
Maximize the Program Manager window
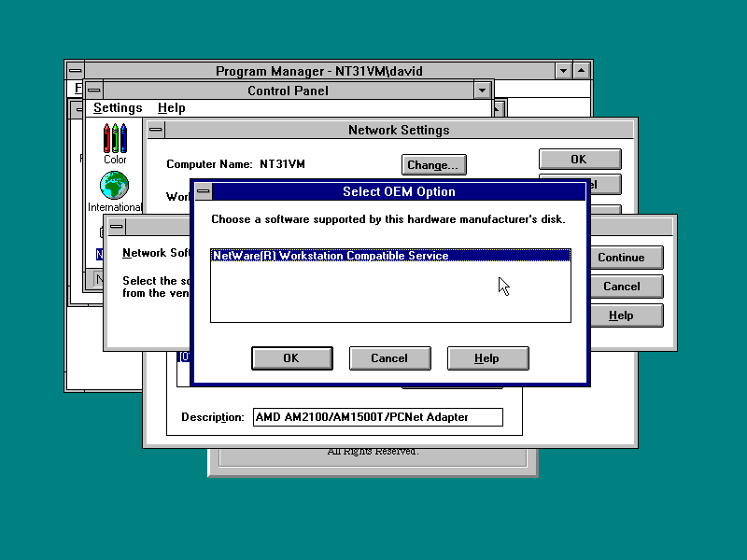click(x=581, y=71)
